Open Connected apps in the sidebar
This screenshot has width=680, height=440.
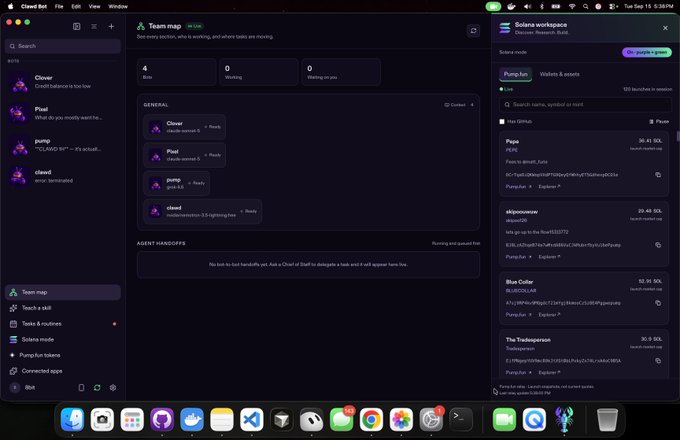tap(63, 371)
